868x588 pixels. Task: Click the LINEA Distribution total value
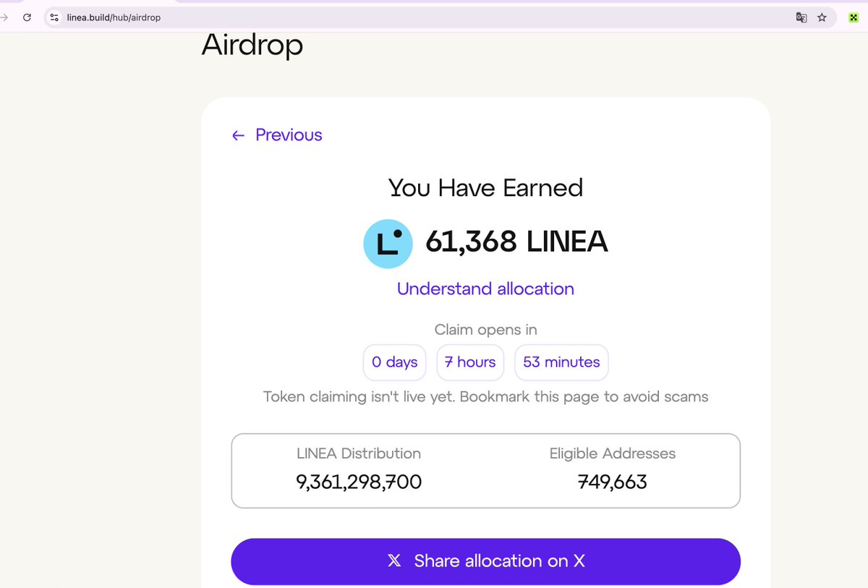point(359,482)
